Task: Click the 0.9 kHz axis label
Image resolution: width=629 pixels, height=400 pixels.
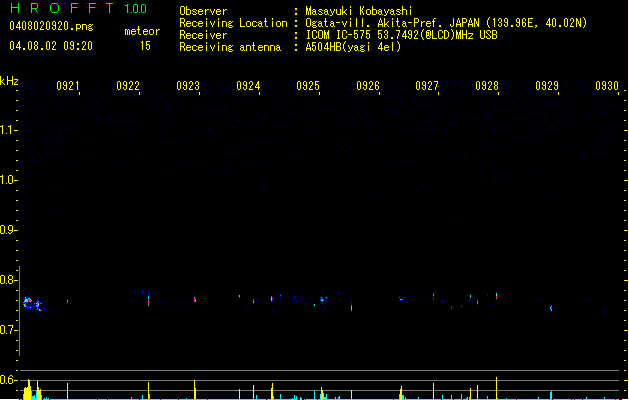Action: click(7, 230)
